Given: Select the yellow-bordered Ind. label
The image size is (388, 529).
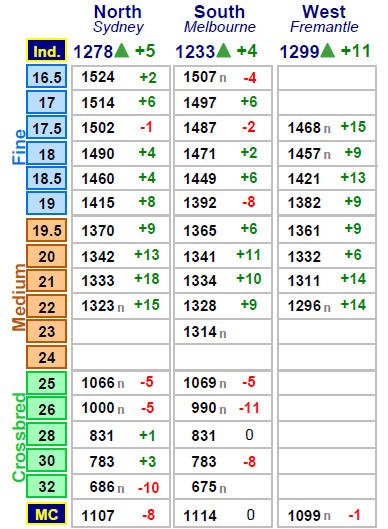Looking at the screenshot, I should (47, 51).
